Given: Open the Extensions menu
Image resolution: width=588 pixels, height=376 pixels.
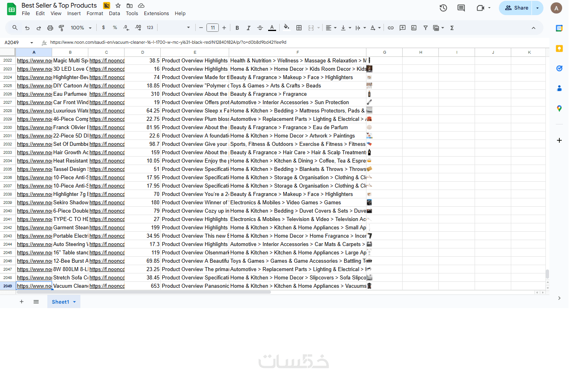Looking at the screenshot, I should (156, 14).
